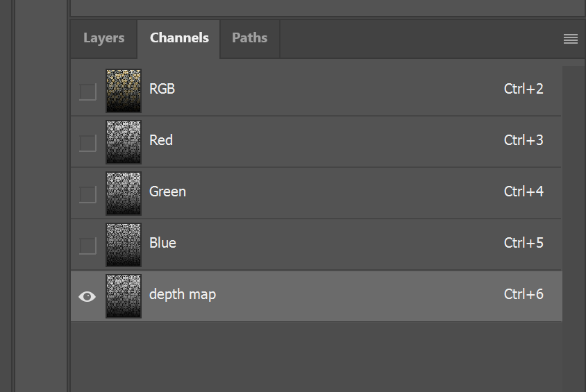Select the Green channel name
Screen dimensions: 586x392
click(x=167, y=191)
